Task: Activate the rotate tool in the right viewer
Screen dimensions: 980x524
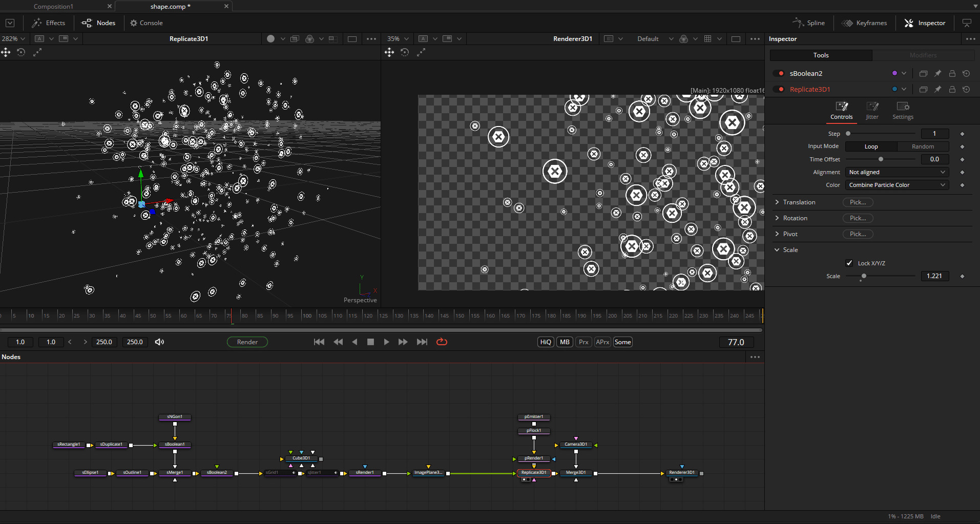Action: point(405,52)
